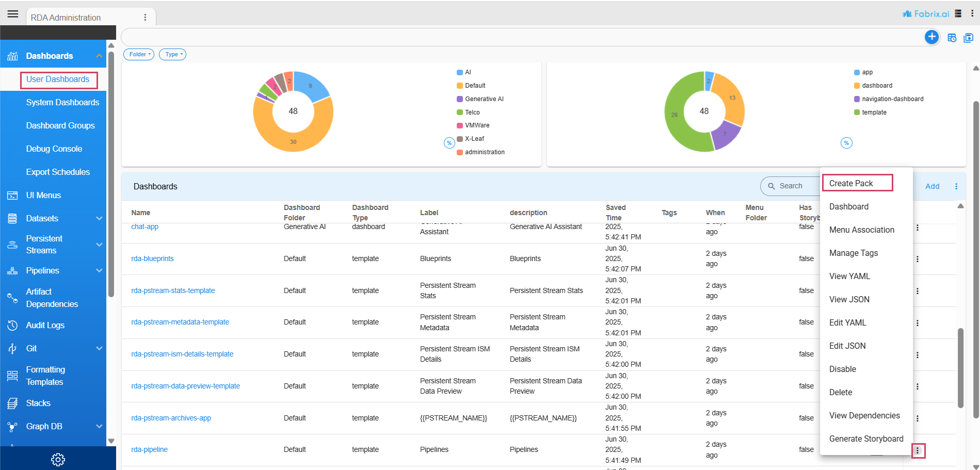
Task: Open the Type filter dropdown
Action: point(172,54)
